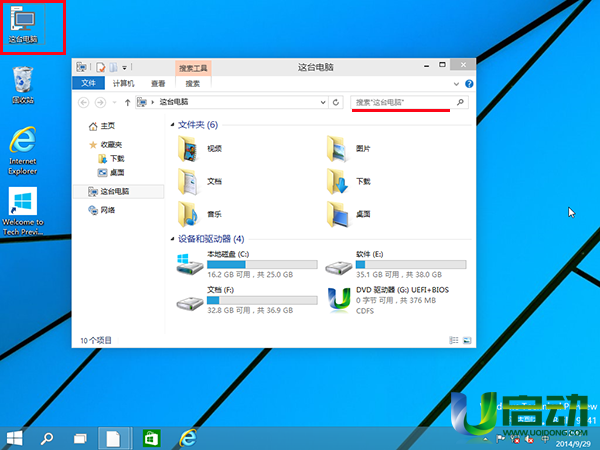Click the Properties quick access toolbar icon
This screenshot has height=450, width=600.
101,67
